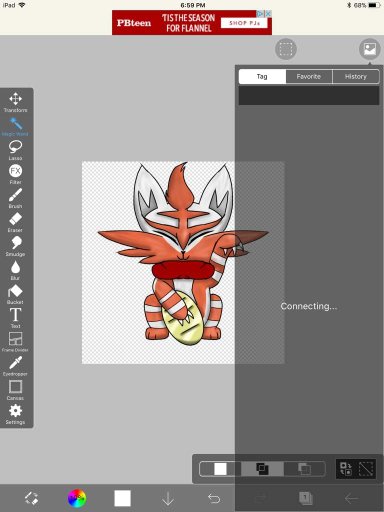The height and width of the screenshot is (512, 384).
Task: Choose the Text tool
Action: click(x=15, y=318)
